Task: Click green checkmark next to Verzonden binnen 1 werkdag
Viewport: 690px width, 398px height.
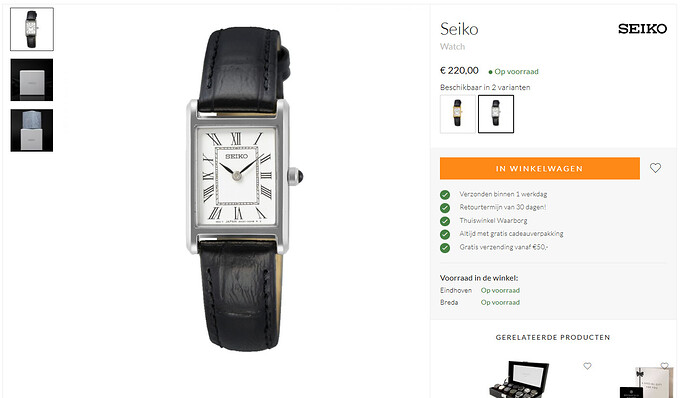Action: click(x=445, y=195)
